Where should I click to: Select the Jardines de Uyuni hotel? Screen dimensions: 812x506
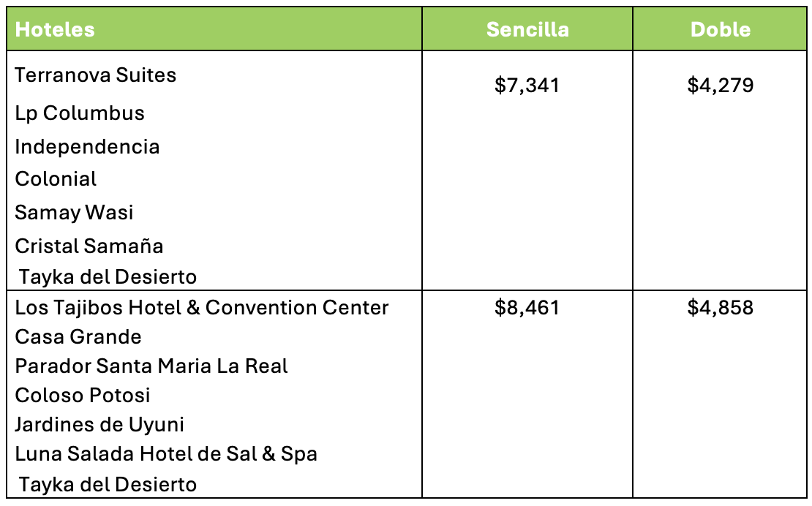(99, 425)
